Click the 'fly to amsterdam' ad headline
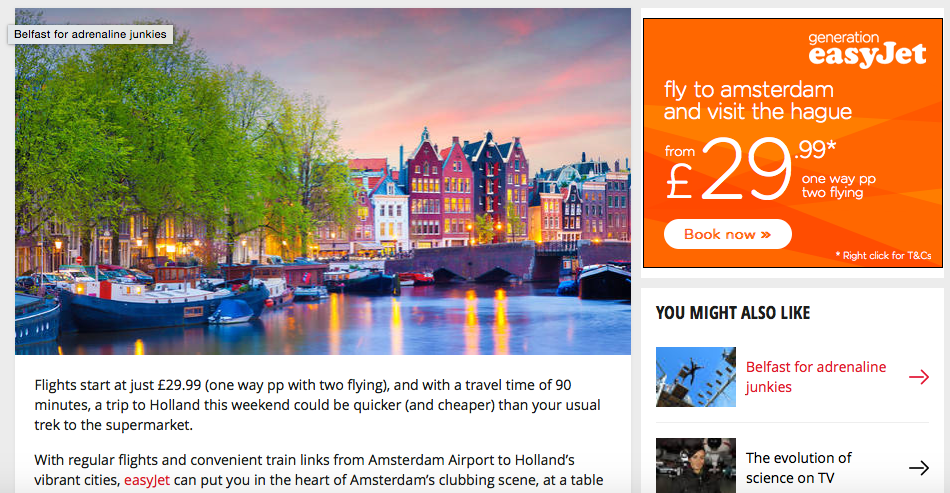This screenshot has height=493, width=950. pos(757,101)
